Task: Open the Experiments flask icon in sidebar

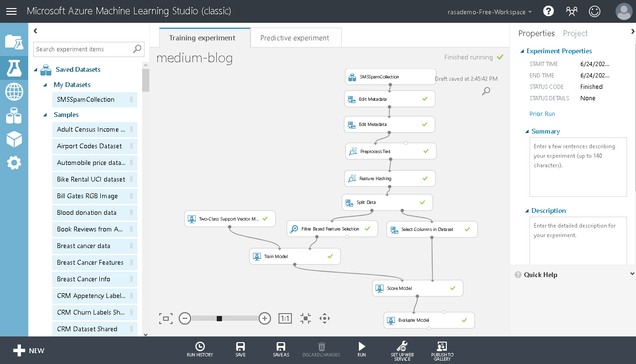Action: (x=14, y=68)
